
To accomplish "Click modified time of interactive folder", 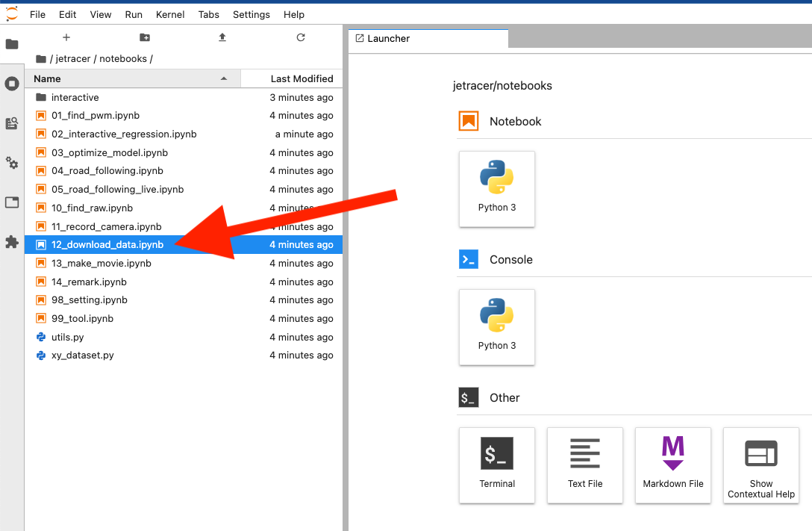I will tap(302, 97).
